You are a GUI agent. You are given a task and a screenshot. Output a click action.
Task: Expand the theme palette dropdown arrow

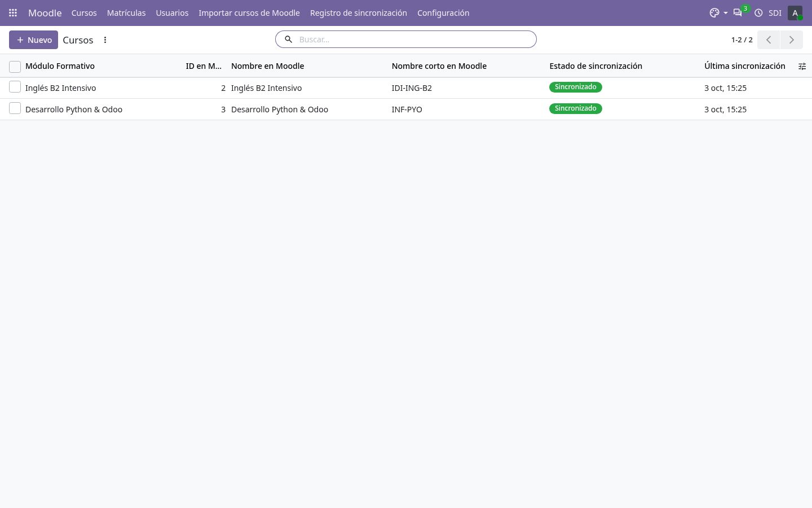pos(726,13)
